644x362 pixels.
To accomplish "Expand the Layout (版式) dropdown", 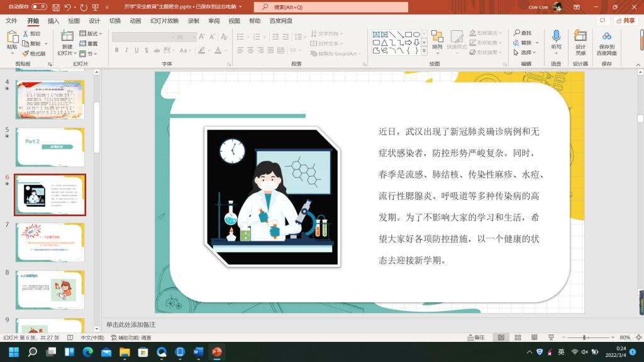I will pos(92,33).
